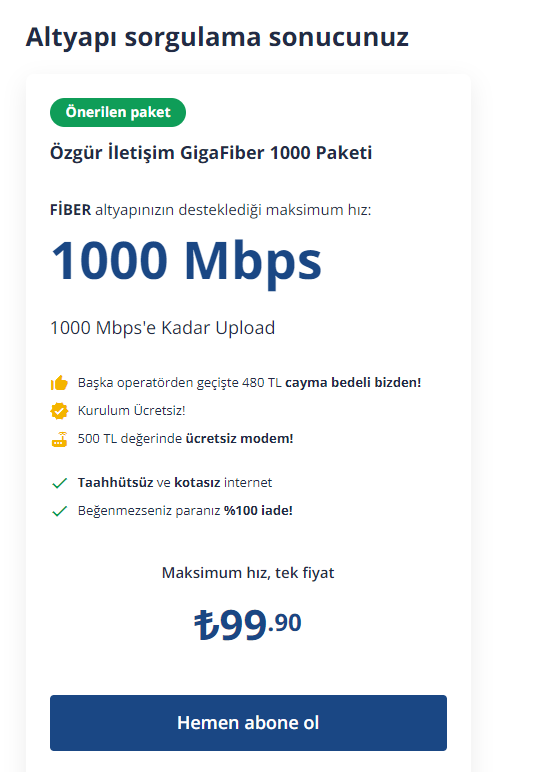Viewport: 539px width, 772px height.
Task: Click the 1000 Mbps speed heading
Action: (186, 260)
